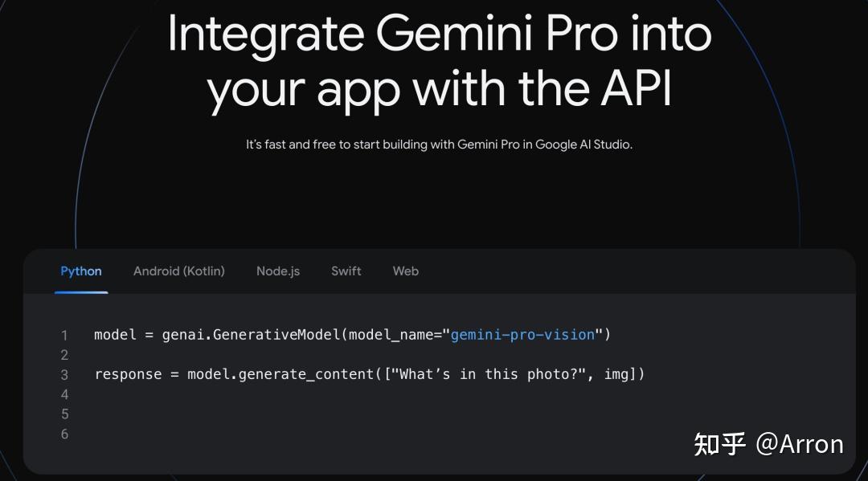This screenshot has height=481, width=868.
Task: Click the Zhihu @Arron watermark
Action: pos(768,443)
